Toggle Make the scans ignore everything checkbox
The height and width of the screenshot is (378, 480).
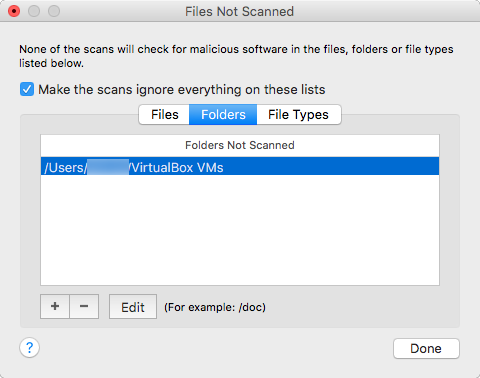(27, 89)
